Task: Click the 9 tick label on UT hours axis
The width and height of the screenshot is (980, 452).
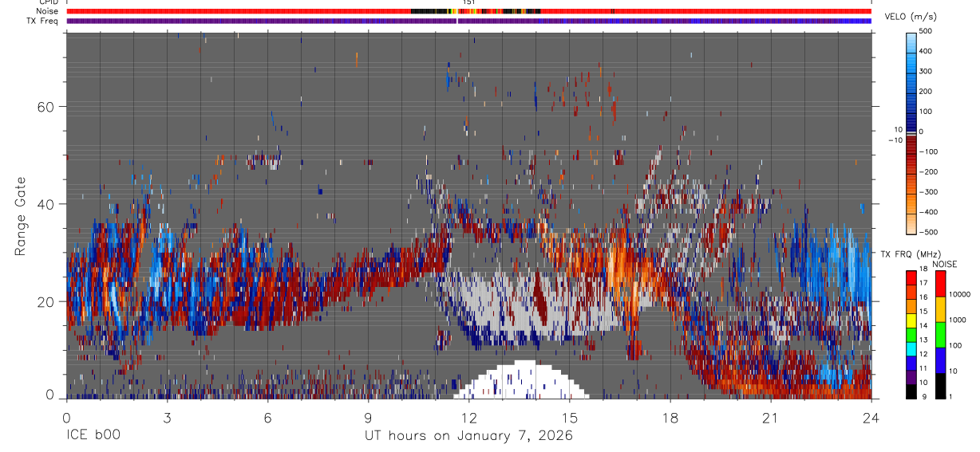Action: (368, 418)
